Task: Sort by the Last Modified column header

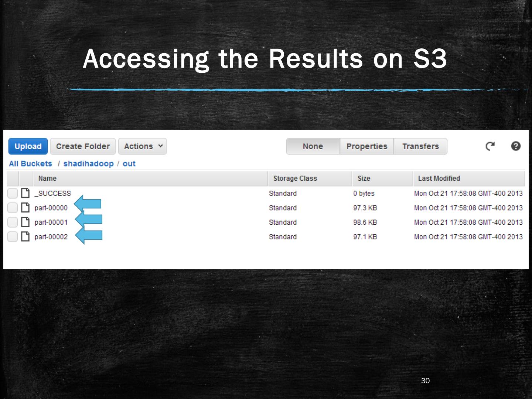Action: pos(469,178)
